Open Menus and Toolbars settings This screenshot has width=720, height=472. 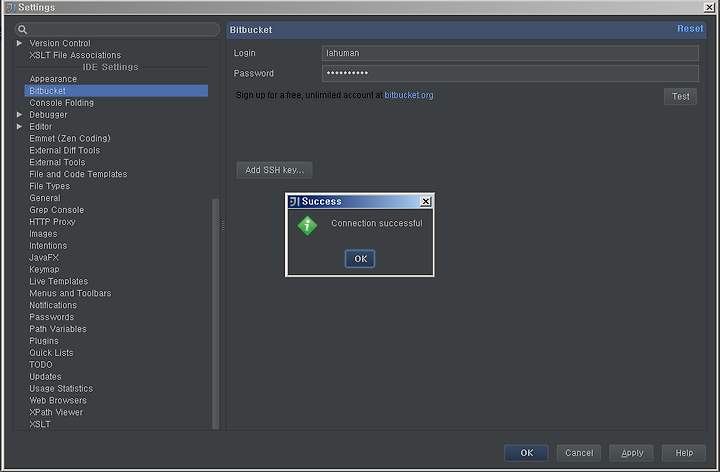tap(70, 293)
